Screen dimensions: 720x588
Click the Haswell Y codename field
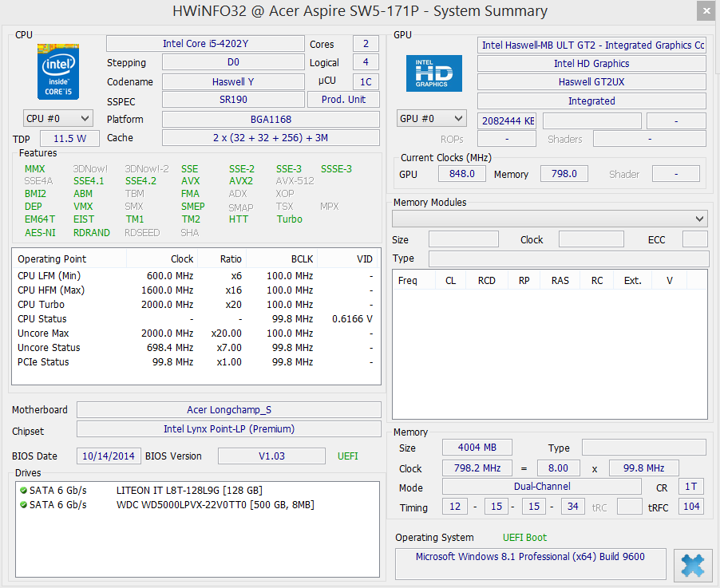(x=233, y=81)
